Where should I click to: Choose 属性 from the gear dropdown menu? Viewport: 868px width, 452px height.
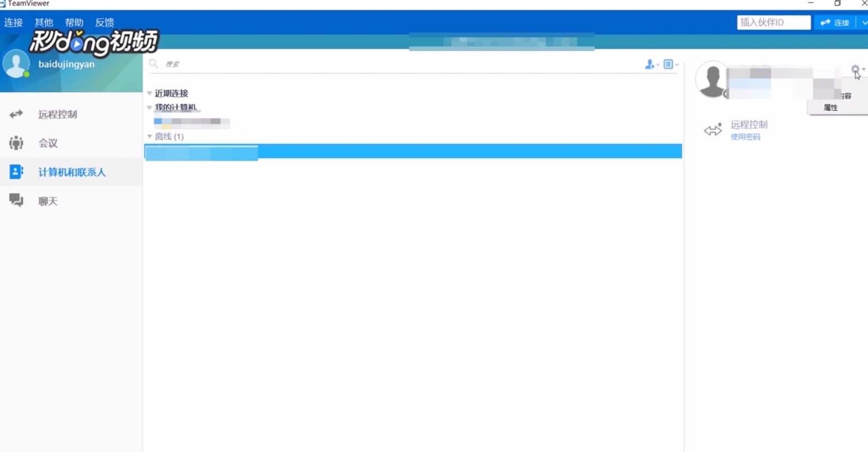(831, 107)
